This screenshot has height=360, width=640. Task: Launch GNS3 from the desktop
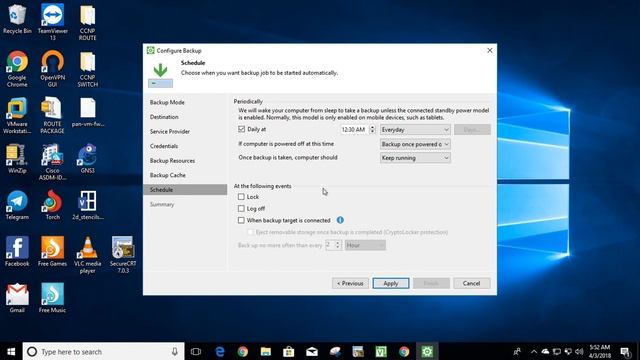[x=87, y=158]
